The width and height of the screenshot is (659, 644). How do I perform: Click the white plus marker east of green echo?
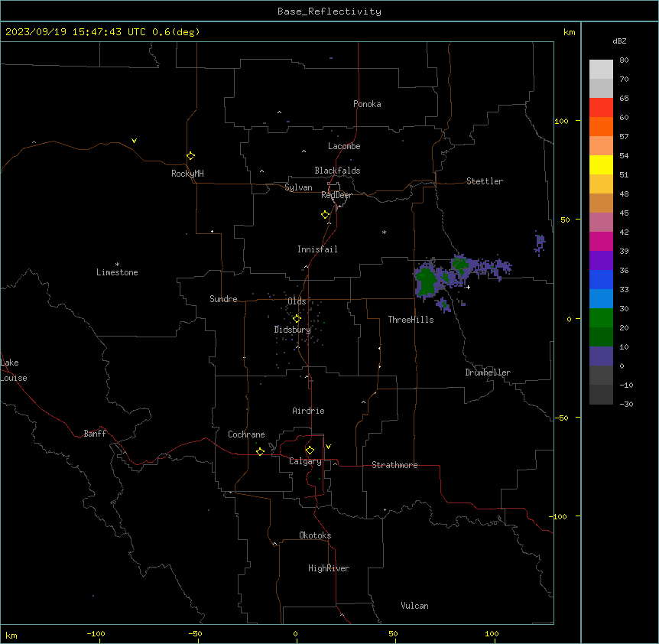[468, 287]
